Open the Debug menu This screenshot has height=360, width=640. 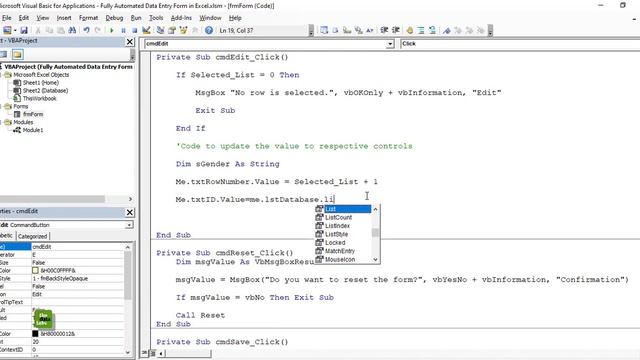click(114, 18)
